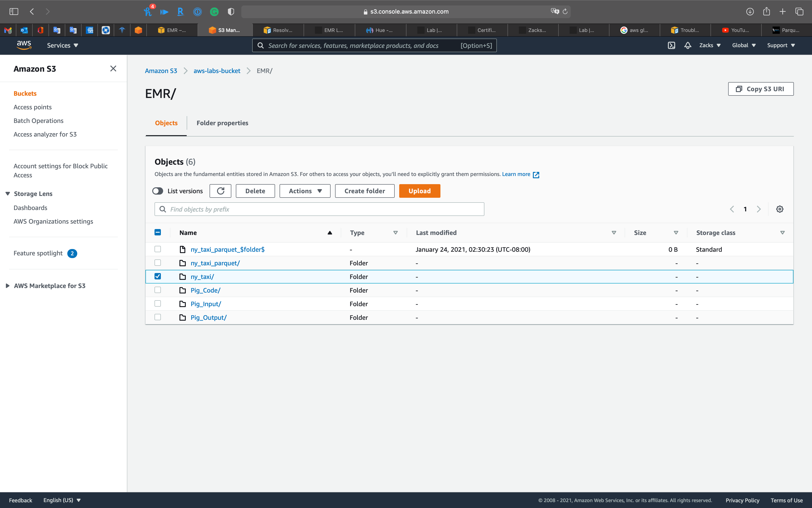Click the Create folder button

(x=364, y=191)
